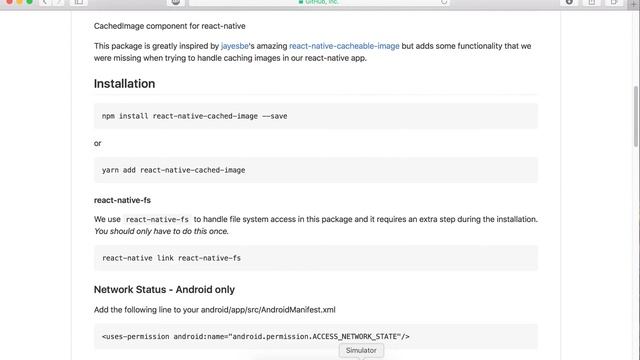
Task: Click the Simulator tooltip label
Action: click(x=361, y=351)
